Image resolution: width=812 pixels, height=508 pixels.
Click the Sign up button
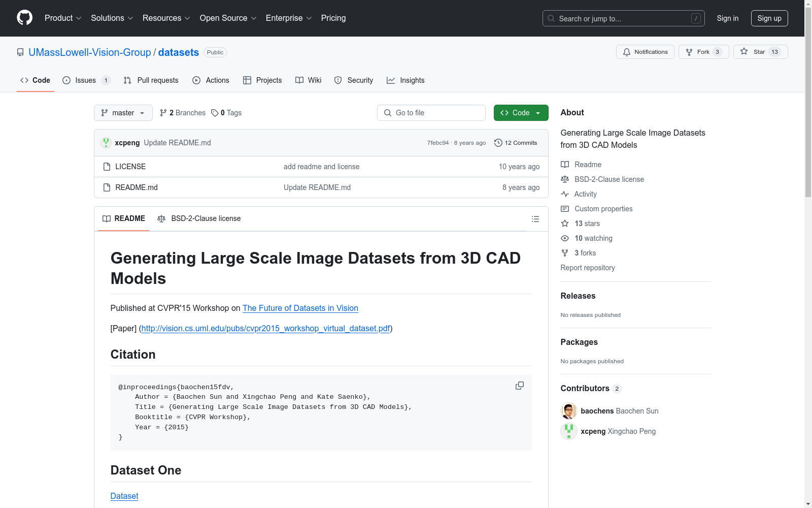click(x=769, y=18)
